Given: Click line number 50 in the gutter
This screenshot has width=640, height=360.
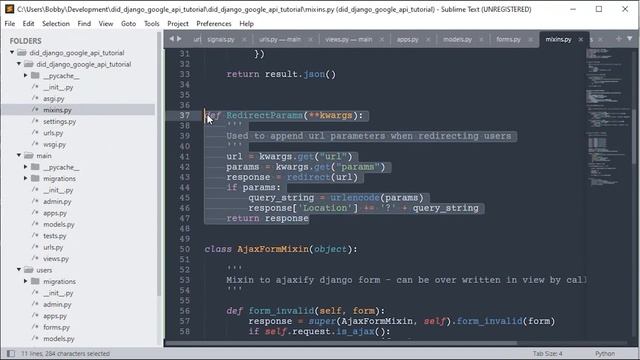Looking at the screenshot, I should (184, 249).
